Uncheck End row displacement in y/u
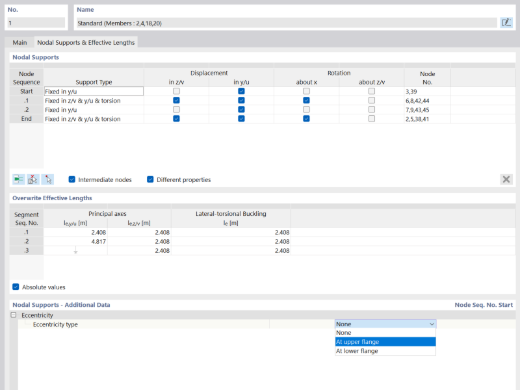520x390 pixels. pyautogui.click(x=241, y=119)
